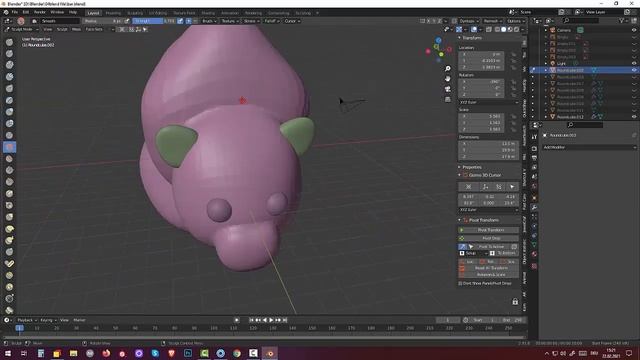This screenshot has height=360, width=640.
Task: Open the Stroke dropdown
Action: [x=252, y=21]
